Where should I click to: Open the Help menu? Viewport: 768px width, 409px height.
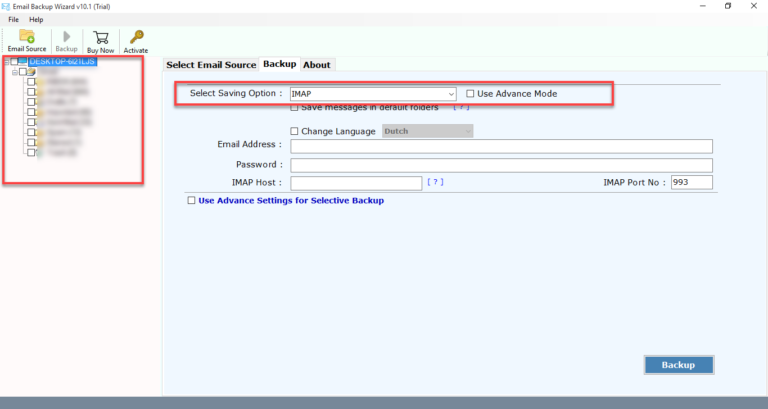click(37, 19)
